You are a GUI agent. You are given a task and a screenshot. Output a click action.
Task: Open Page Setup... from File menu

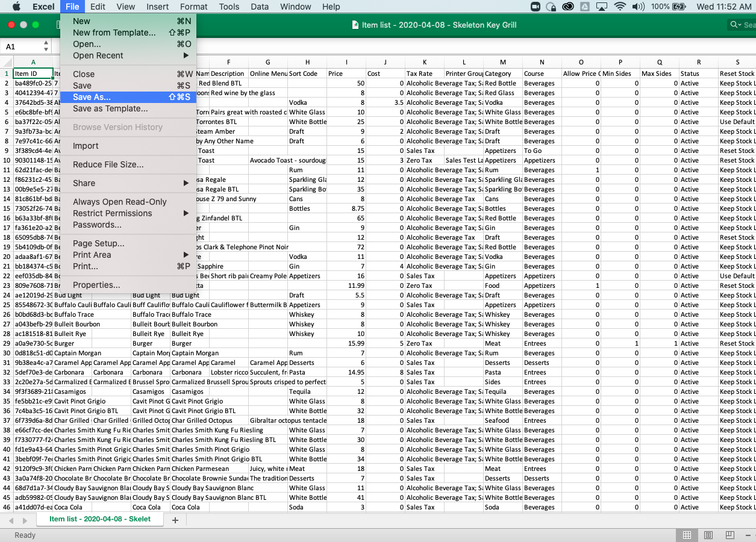click(128, 243)
